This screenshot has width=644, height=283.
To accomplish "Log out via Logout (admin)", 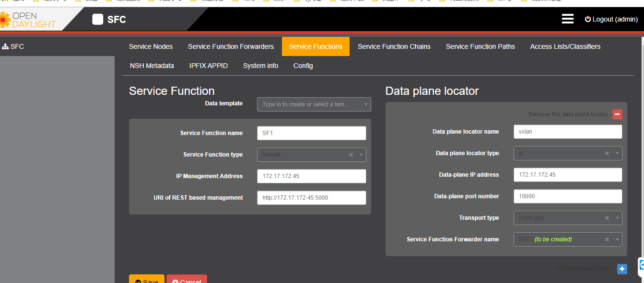I will tap(611, 19).
